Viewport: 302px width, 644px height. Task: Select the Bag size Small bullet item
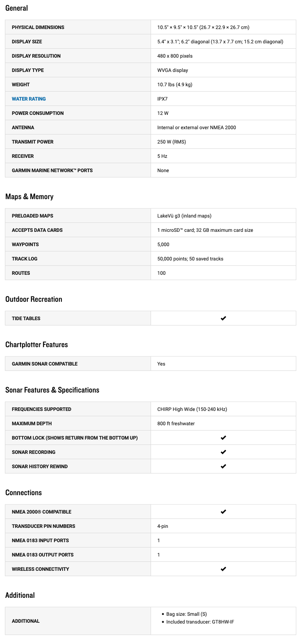(x=187, y=614)
